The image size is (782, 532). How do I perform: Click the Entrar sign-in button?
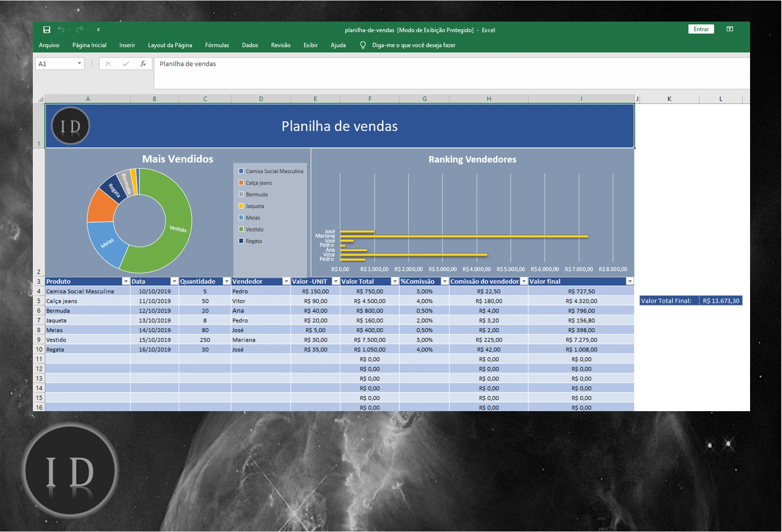(700, 29)
